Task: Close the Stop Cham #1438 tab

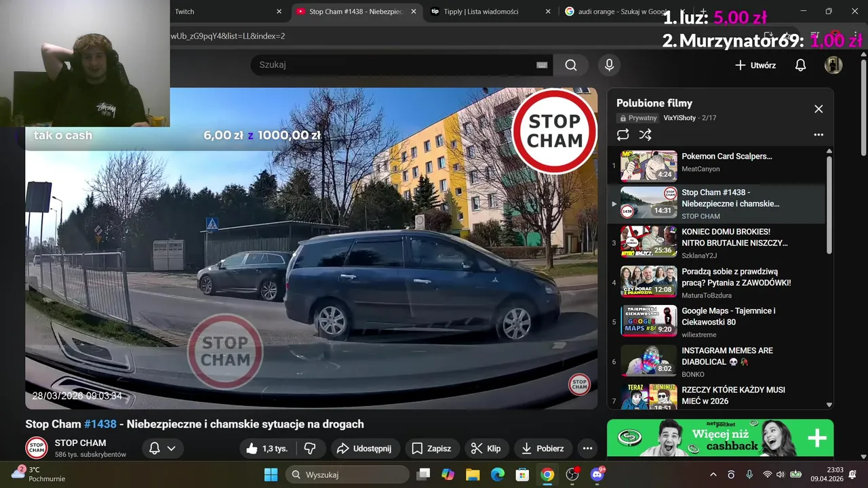Action: (414, 12)
